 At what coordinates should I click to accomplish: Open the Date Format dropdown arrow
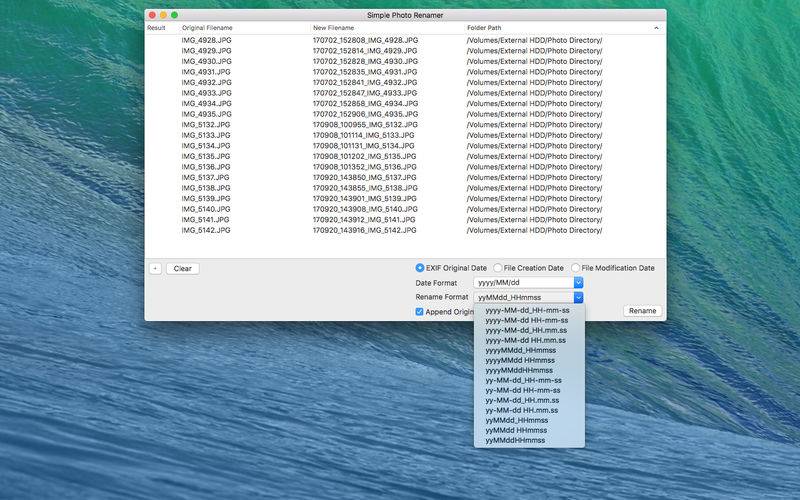point(578,283)
